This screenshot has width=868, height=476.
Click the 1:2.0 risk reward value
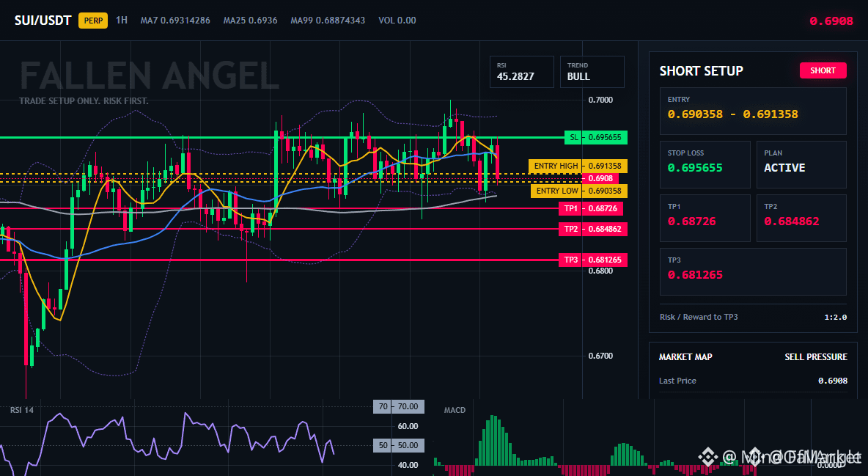click(x=835, y=318)
